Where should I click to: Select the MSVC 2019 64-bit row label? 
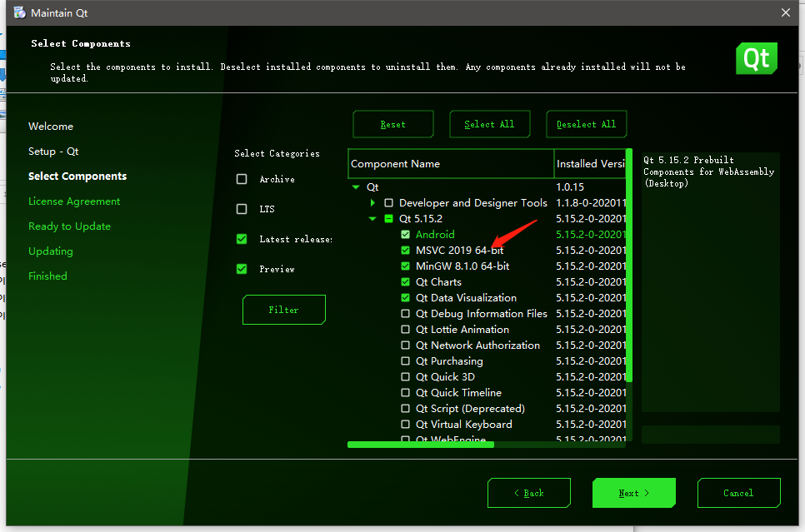click(459, 251)
